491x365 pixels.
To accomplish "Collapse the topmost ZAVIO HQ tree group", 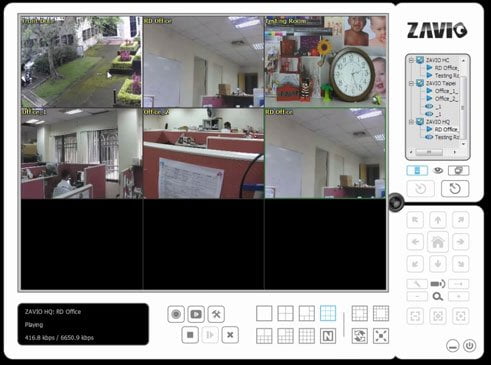I will coord(411,60).
